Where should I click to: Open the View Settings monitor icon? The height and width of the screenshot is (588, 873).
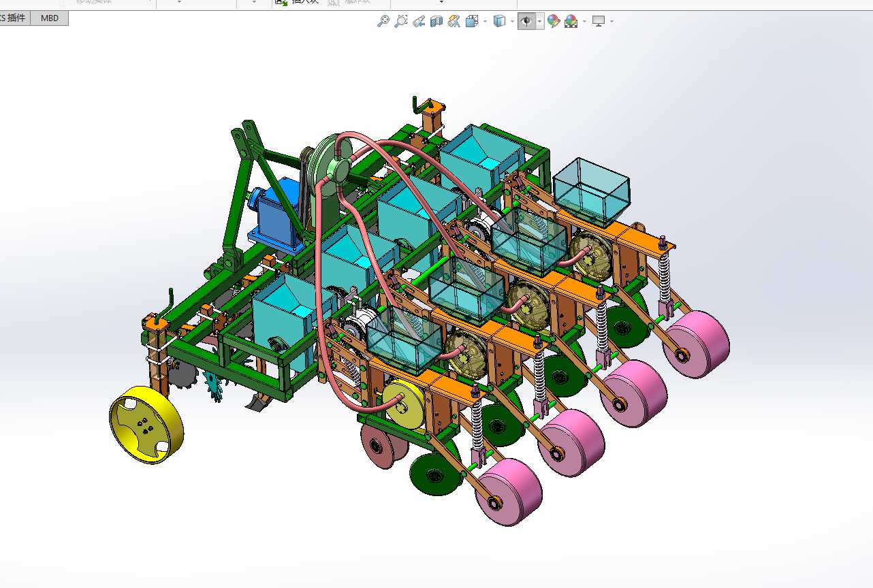[x=599, y=21]
